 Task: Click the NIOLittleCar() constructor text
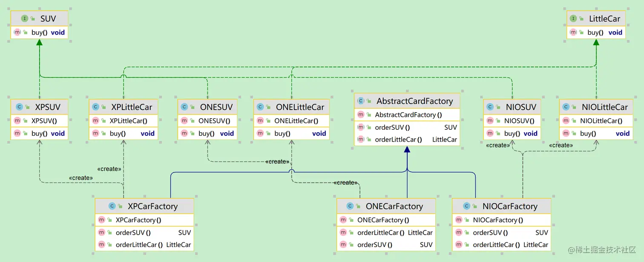pos(601,121)
